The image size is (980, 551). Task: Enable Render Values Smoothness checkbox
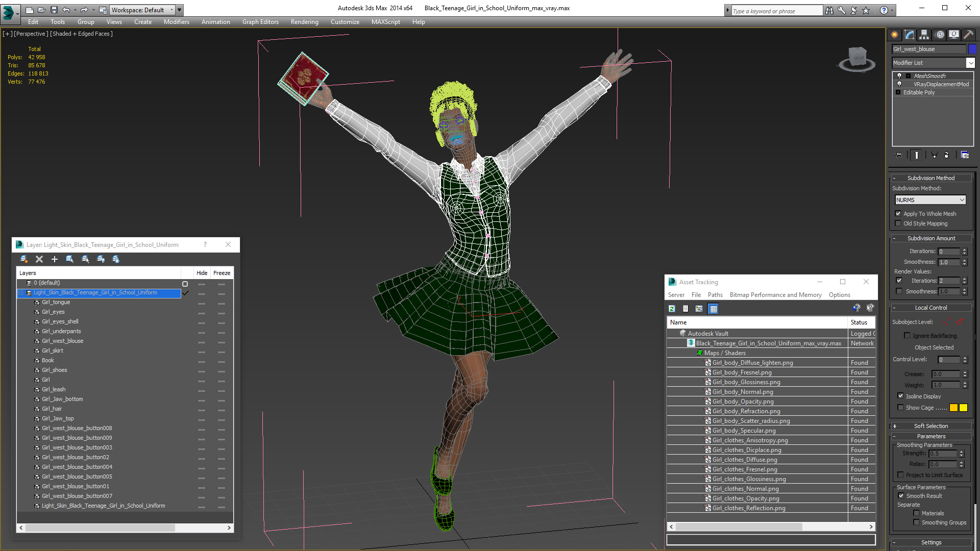tap(899, 291)
